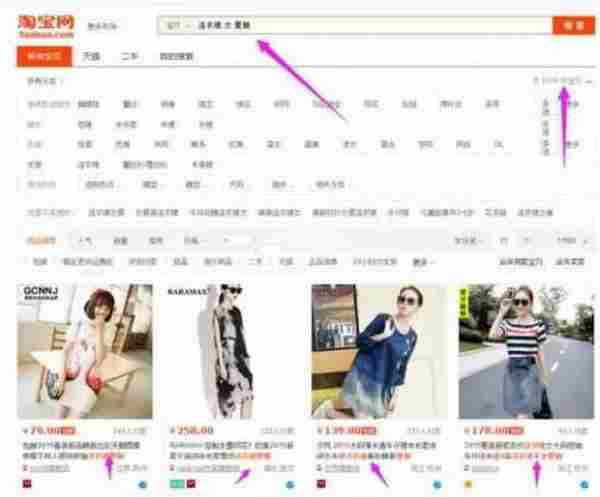Open the blue denim dress product image
The height and width of the screenshot is (497, 600).
point(378,351)
